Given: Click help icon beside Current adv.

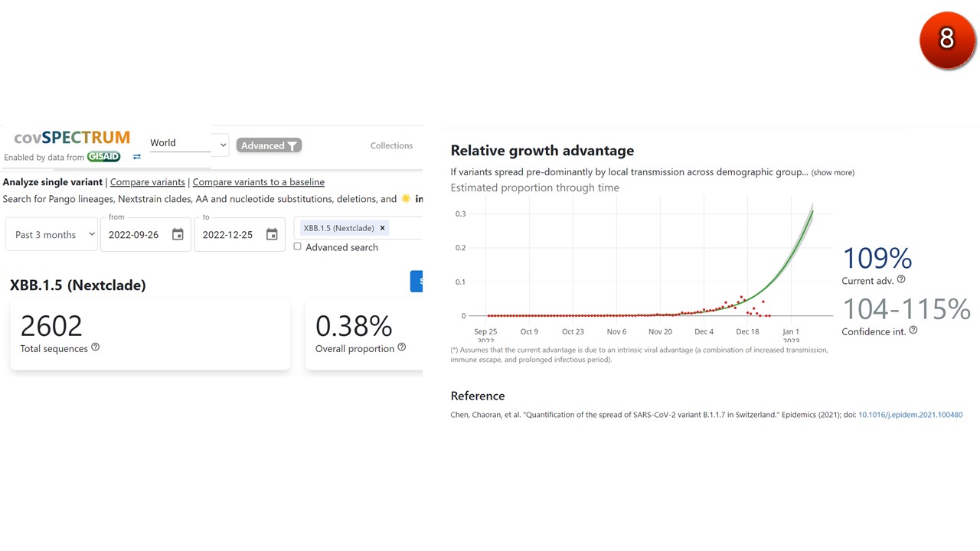Looking at the screenshot, I should 901,280.
